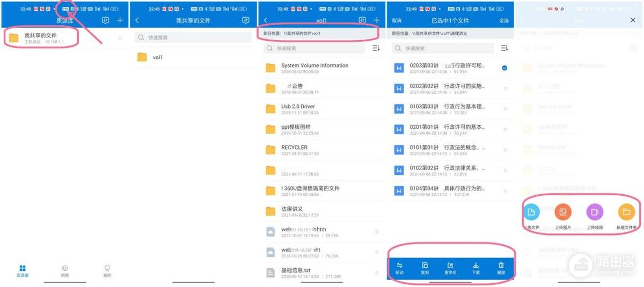
Task: Tap 全选 to select all files
Action: [504, 20]
